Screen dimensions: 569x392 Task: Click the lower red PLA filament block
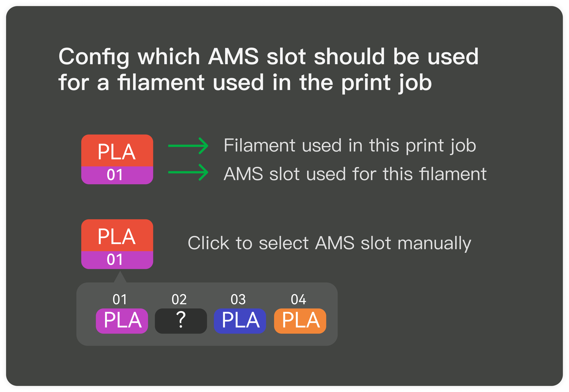click(x=117, y=235)
